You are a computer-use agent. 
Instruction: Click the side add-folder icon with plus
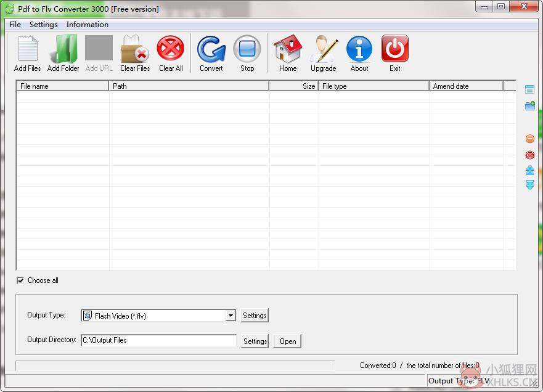tap(530, 106)
